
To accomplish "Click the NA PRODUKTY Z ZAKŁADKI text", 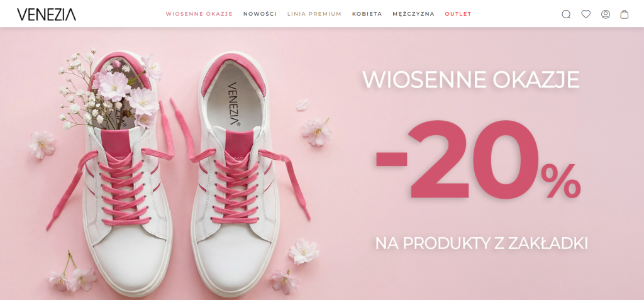I will tap(481, 243).
